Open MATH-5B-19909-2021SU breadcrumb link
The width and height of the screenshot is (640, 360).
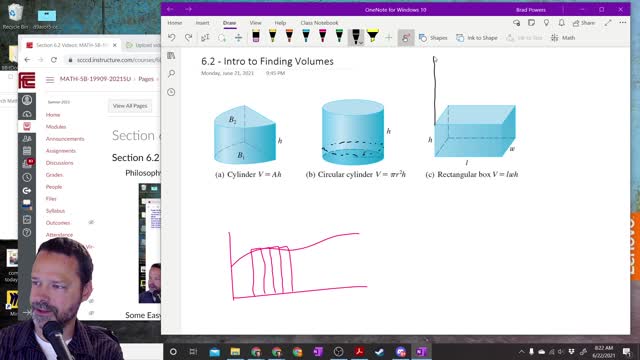click(95, 79)
